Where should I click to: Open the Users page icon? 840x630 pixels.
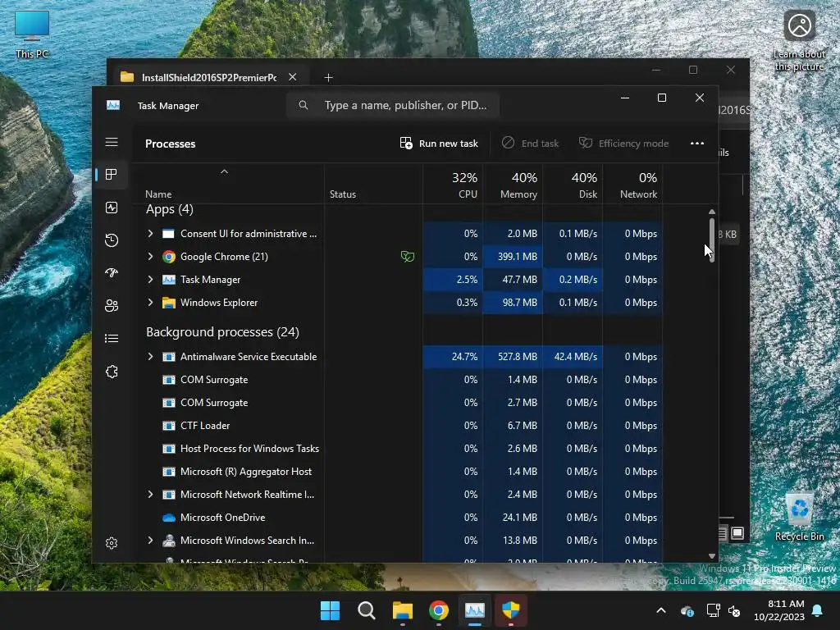click(112, 305)
